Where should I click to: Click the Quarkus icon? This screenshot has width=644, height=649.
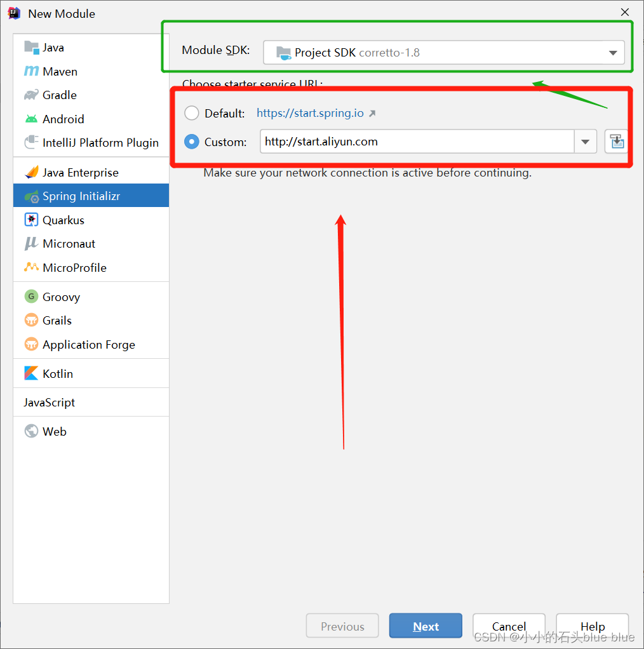tap(32, 220)
